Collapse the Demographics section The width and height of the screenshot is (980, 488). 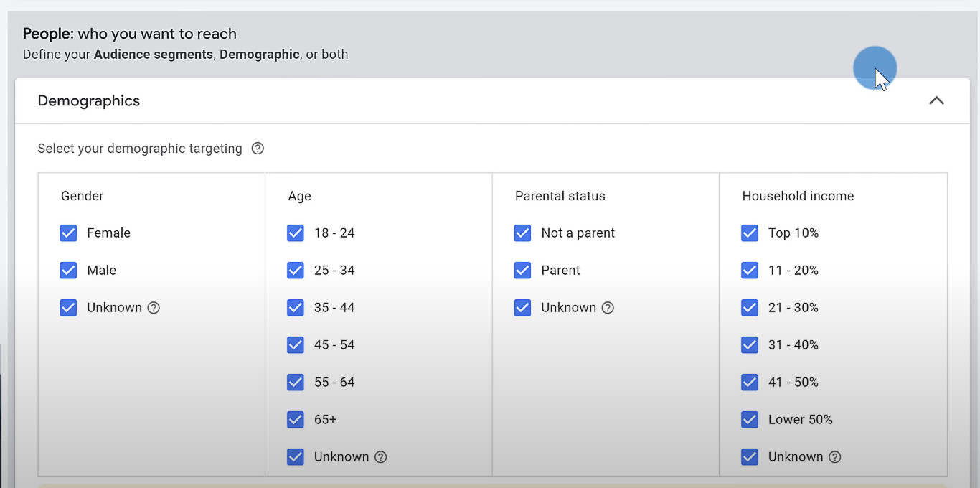pyautogui.click(x=936, y=100)
